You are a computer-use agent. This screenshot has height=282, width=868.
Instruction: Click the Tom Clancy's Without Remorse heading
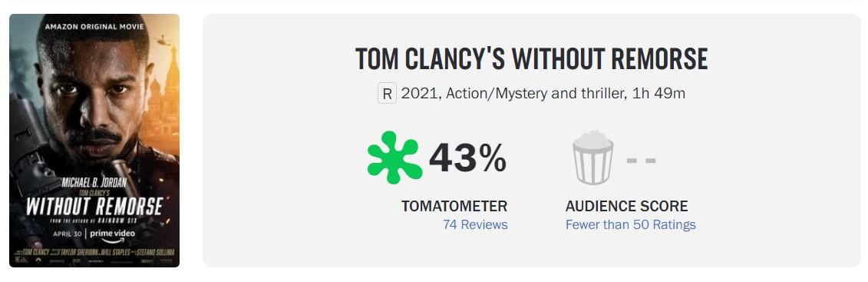tap(531, 58)
